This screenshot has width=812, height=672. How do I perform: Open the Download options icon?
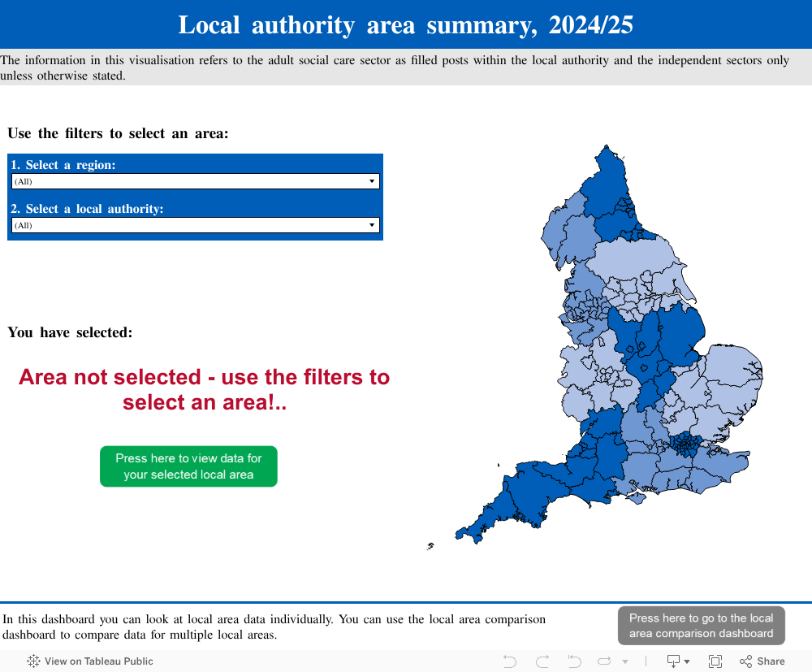(678, 661)
